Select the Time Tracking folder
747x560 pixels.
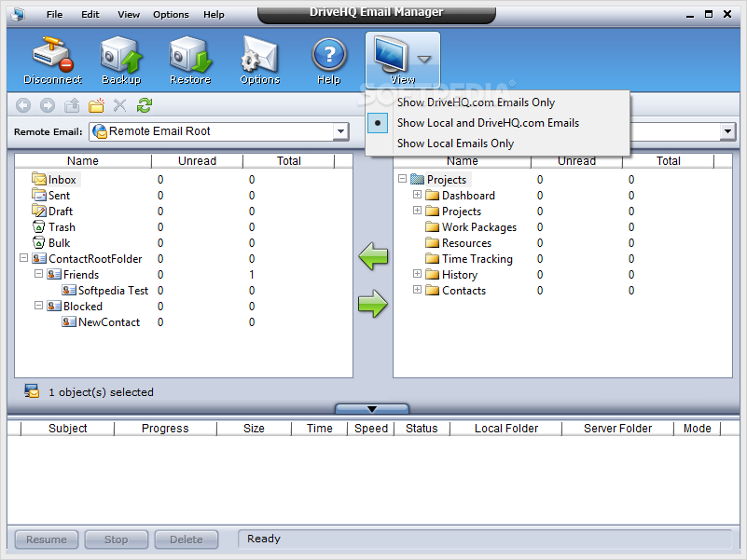pyautogui.click(x=477, y=259)
